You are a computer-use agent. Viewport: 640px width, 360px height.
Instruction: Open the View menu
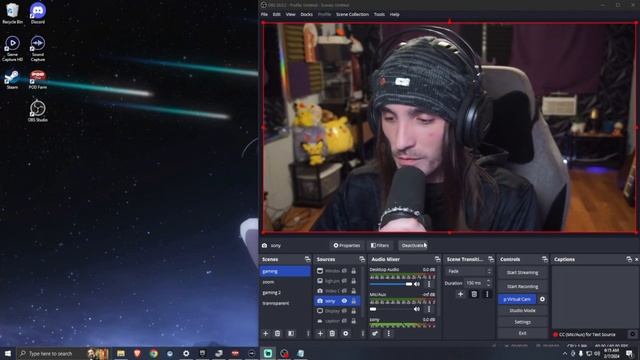tap(290, 14)
